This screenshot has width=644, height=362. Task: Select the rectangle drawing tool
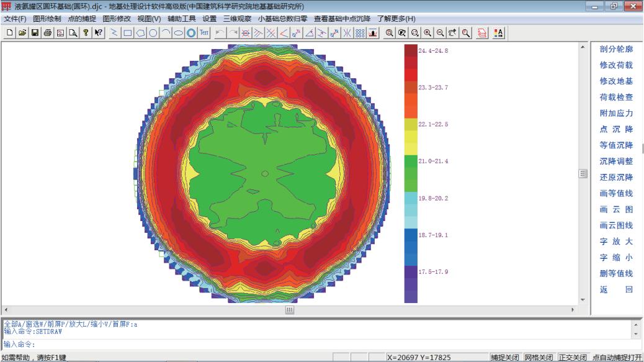coord(127,32)
